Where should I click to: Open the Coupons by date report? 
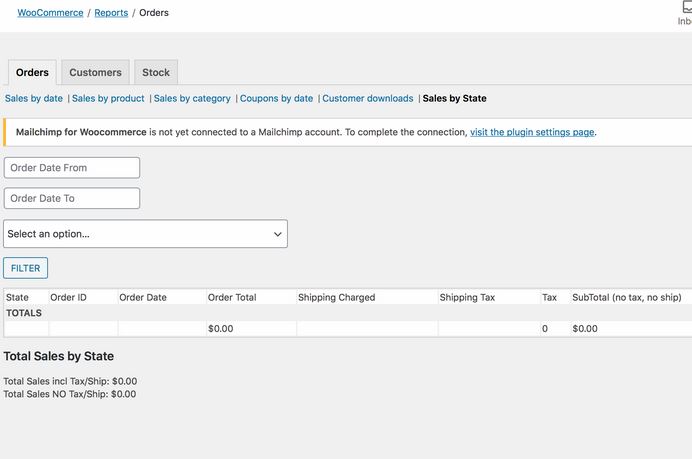coord(276,98)
